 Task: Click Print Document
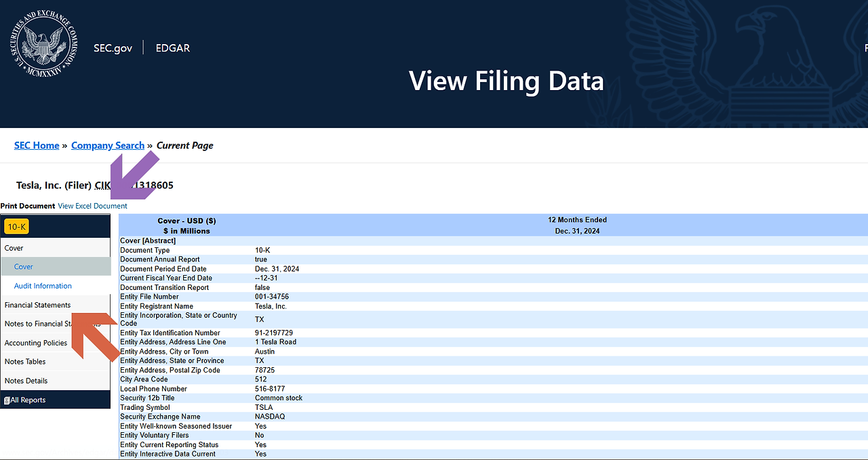click(28, 206)
